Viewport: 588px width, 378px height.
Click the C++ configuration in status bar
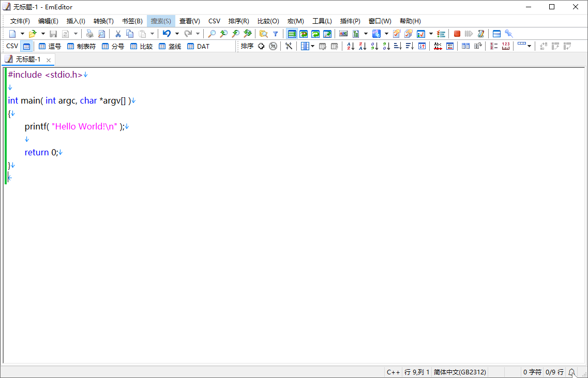(393, 372)
